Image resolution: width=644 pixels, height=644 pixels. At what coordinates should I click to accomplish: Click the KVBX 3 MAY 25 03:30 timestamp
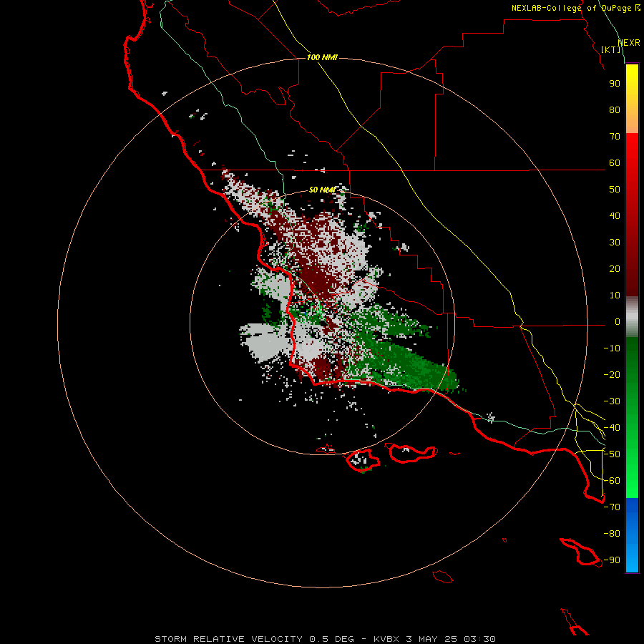434,639
